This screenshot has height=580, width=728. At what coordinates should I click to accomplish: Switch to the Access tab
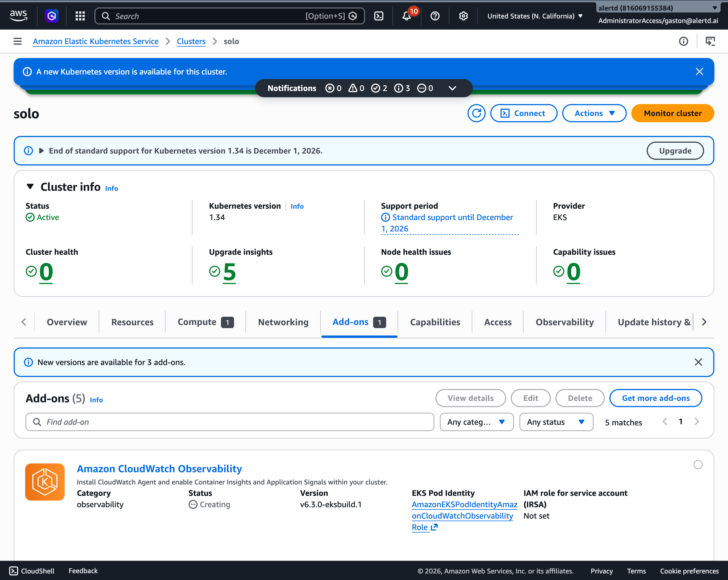click(x=498, y=322)
